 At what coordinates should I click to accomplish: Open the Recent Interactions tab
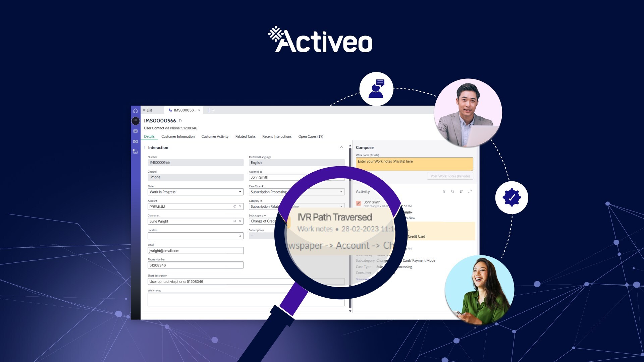277,136
